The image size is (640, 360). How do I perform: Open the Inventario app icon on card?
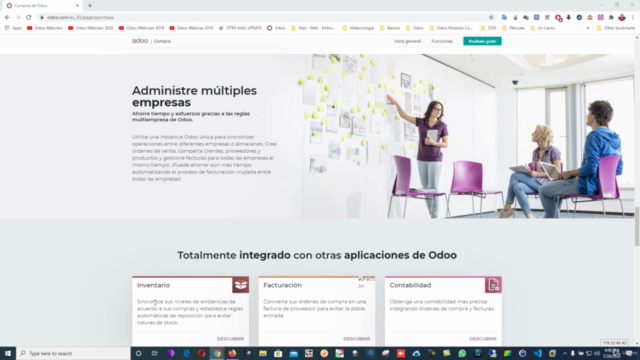pos(240,285)
